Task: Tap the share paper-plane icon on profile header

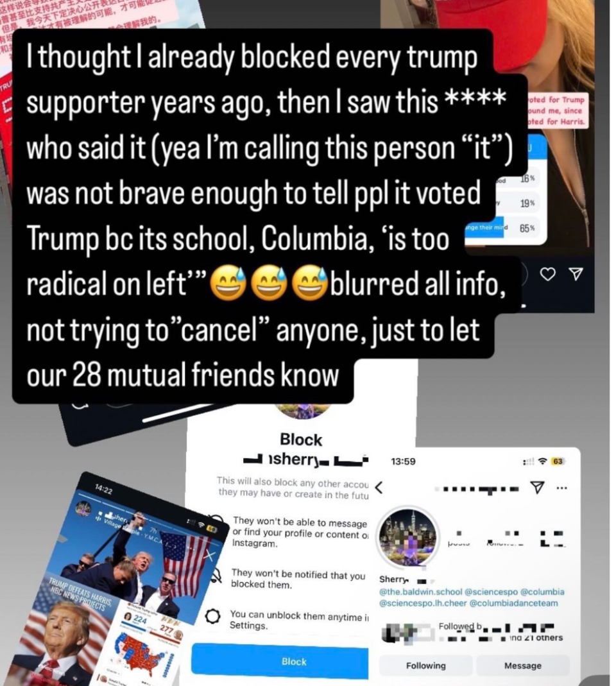Action: pyautogui.click(x=537, y=487)
